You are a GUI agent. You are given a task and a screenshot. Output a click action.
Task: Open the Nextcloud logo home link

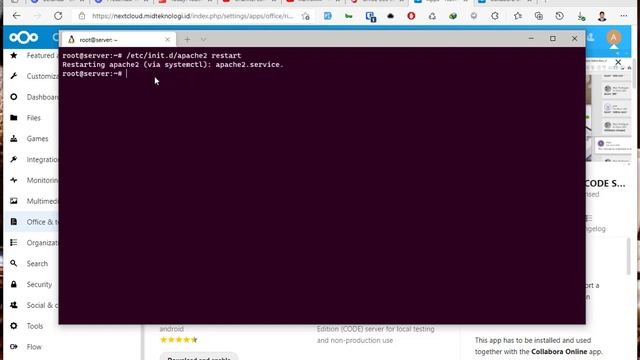pos(24,38)
